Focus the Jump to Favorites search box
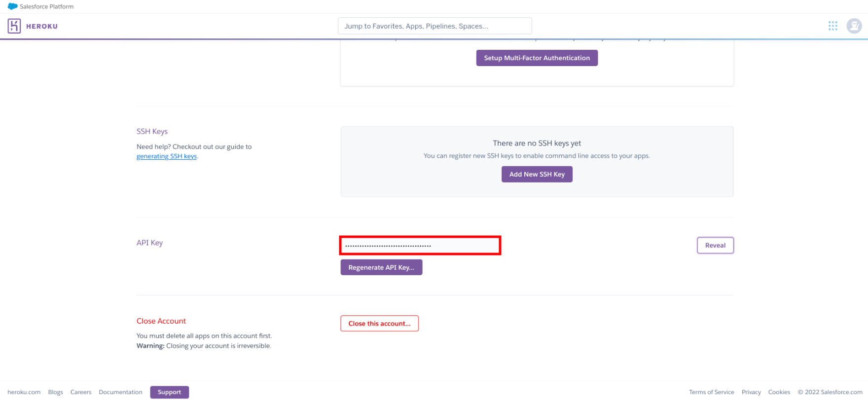 point(434,26)
